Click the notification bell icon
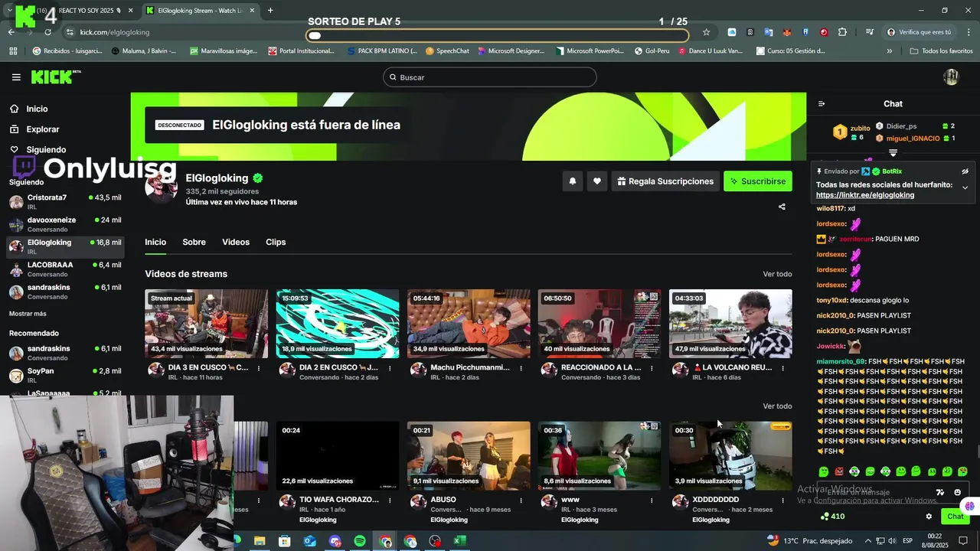980x551 pixels. click(572, 181)
